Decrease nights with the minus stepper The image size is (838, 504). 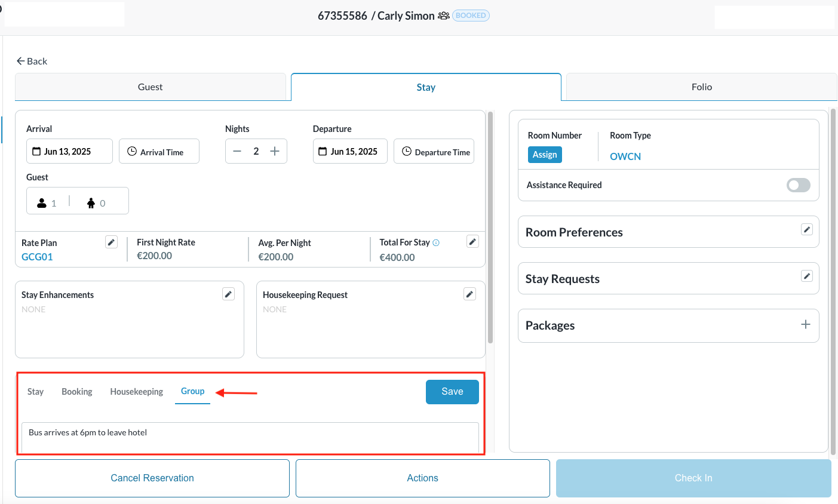(x=237, y=151)
